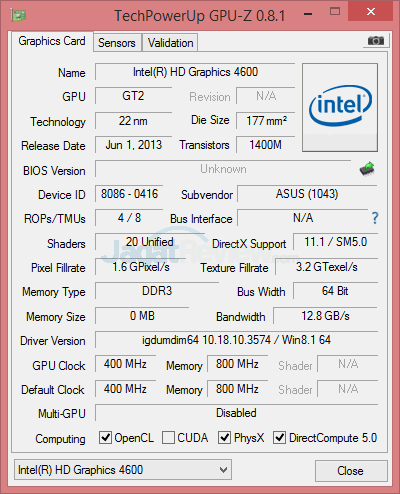
Task: Click the Subvendor field ASUS (1043)
Action: (x=307, y=194)
